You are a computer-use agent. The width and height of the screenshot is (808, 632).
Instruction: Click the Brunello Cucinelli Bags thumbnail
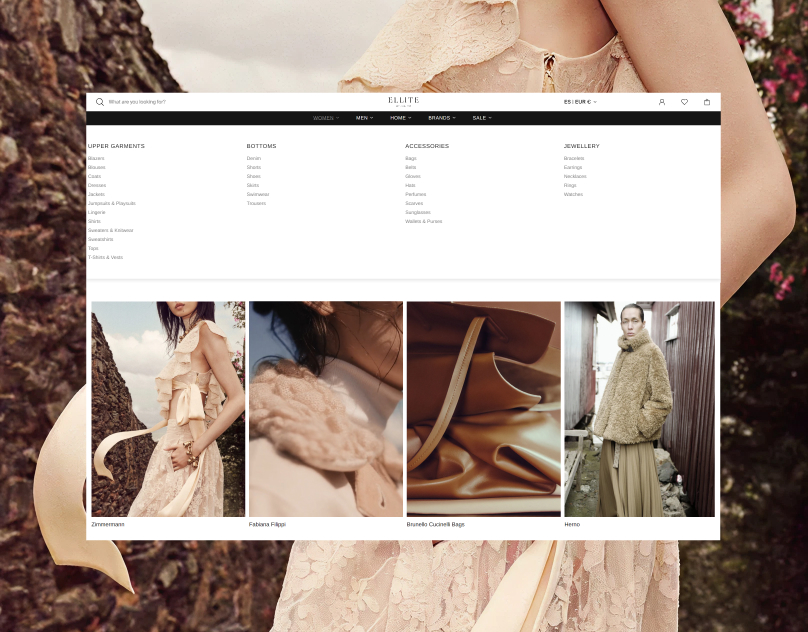tap(483, 408)
